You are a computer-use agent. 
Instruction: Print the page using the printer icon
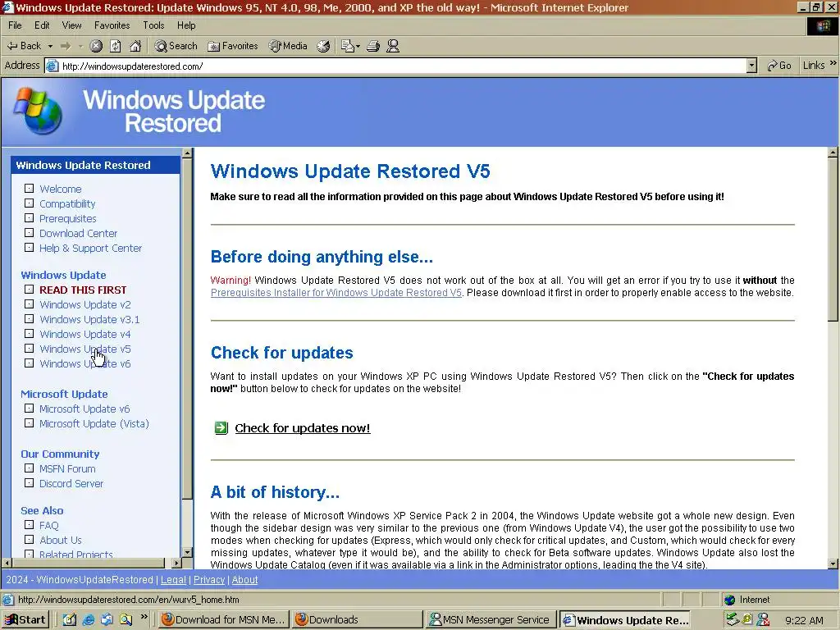pos(373,46)
